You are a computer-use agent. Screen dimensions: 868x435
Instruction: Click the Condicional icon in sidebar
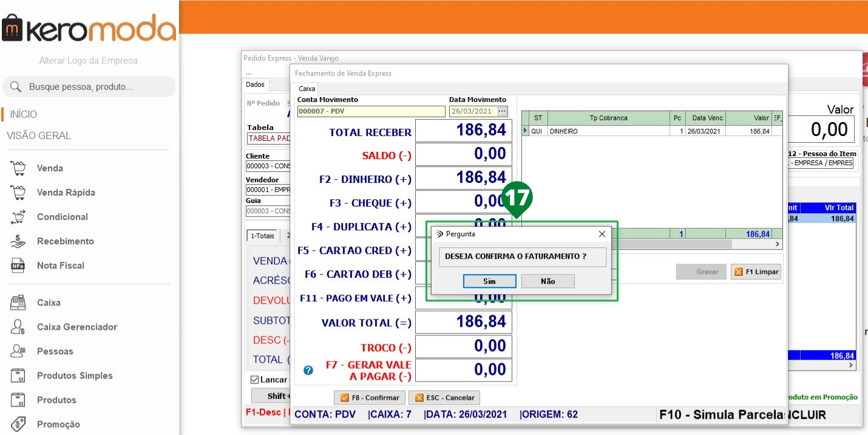[18, 217]
